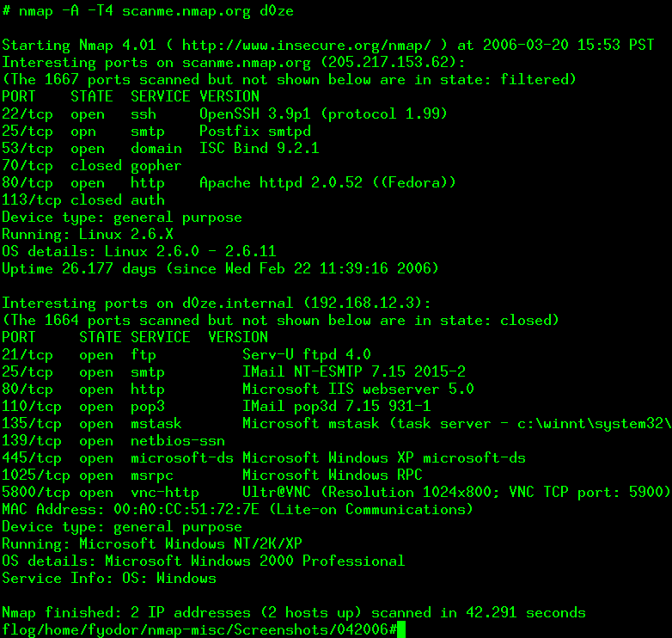Click the OpenSSH 3.9p1 version text
672x638 pixels.
coord(255,114)
